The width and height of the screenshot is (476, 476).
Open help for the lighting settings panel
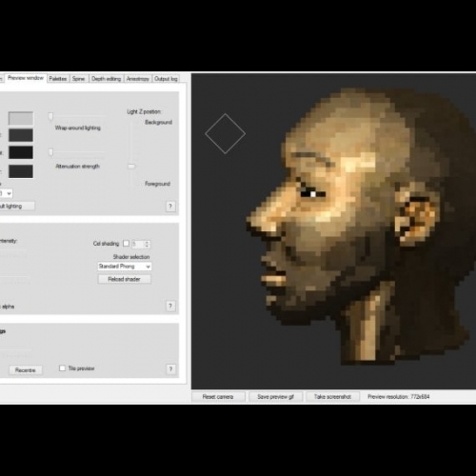coord(170,207)
